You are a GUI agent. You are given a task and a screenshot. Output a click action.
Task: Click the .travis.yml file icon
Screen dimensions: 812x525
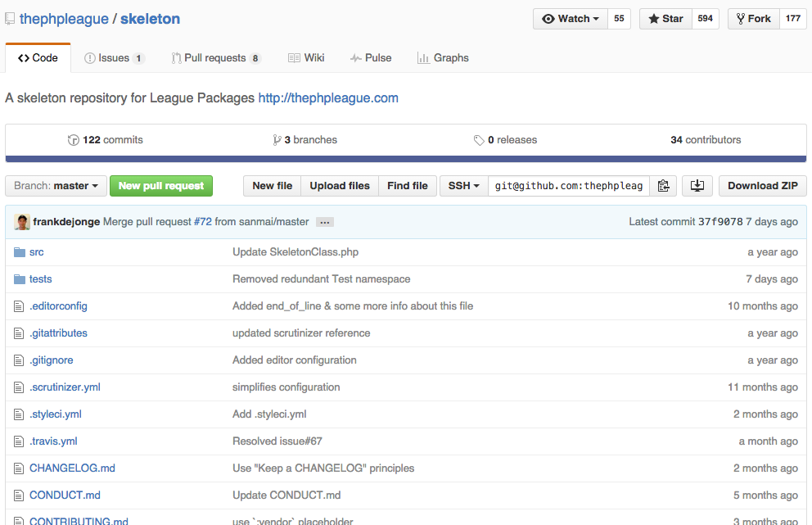[19, 441]
